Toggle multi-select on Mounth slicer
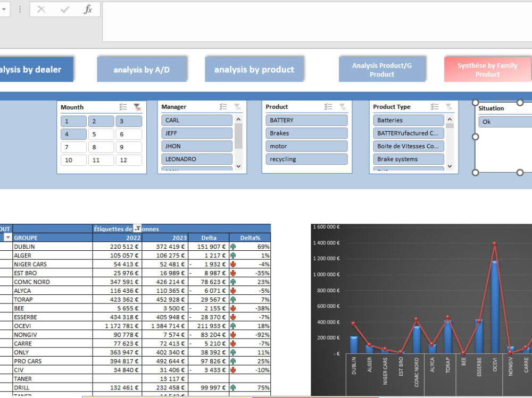The height and width of the screenshot is (398, 532). point(123,107)
